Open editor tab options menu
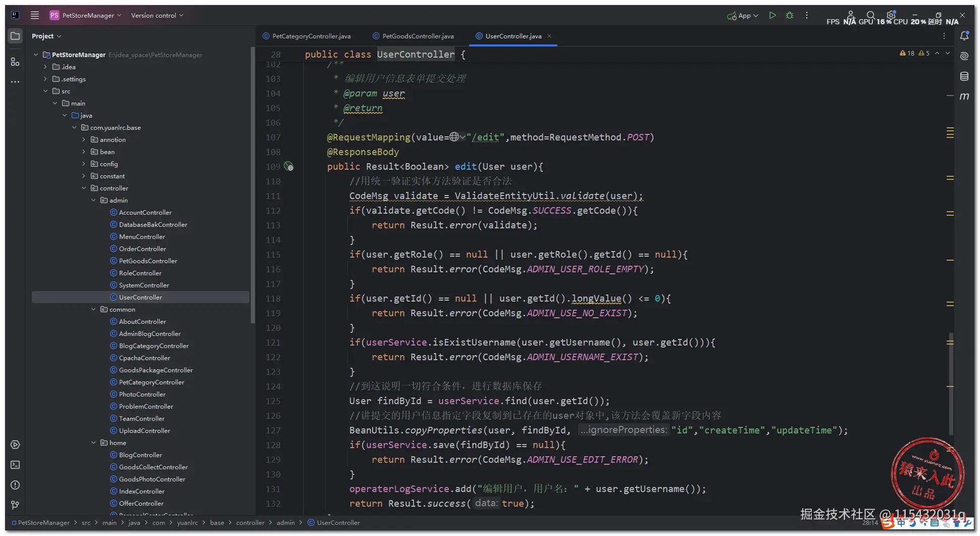 [944, 36]
